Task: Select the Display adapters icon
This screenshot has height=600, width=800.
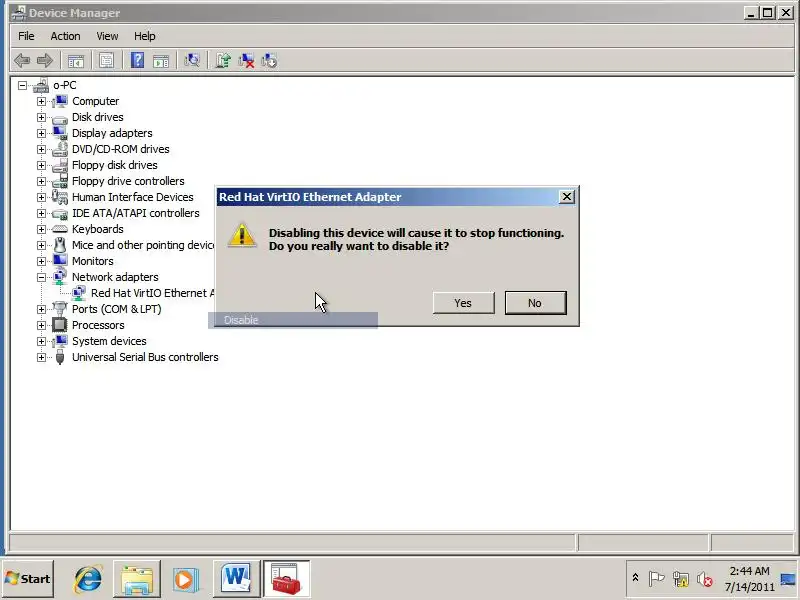Action: [x=60, y=133]
